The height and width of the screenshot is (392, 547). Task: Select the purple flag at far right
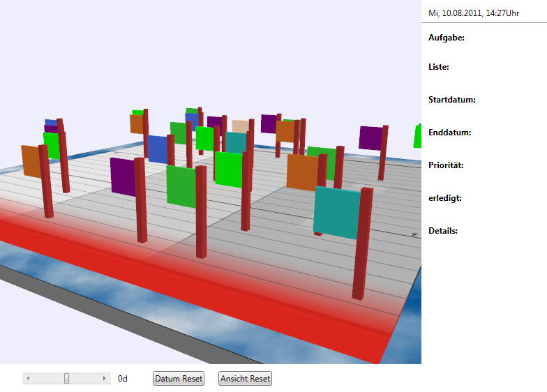tap(370, 137)
